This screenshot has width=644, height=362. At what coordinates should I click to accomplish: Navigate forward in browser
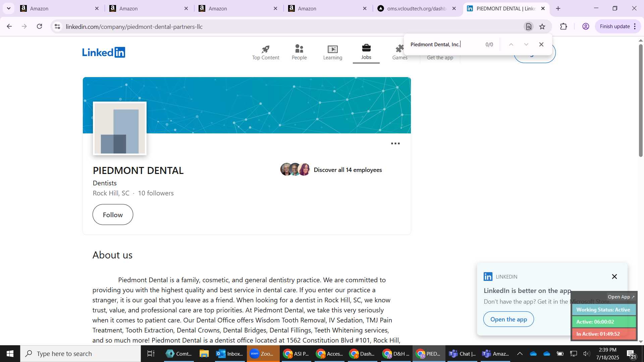[x=24, y=26]
